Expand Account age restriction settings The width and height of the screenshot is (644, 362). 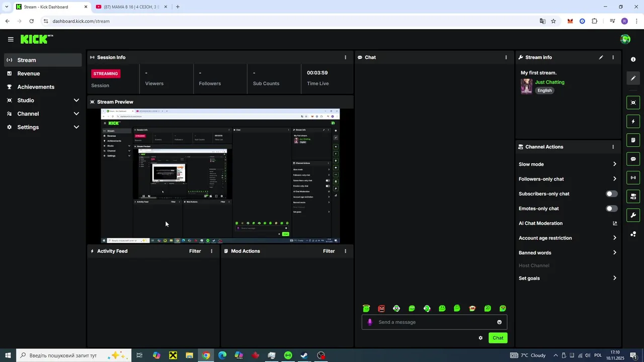pyautogui.click(x=614, y=238)
